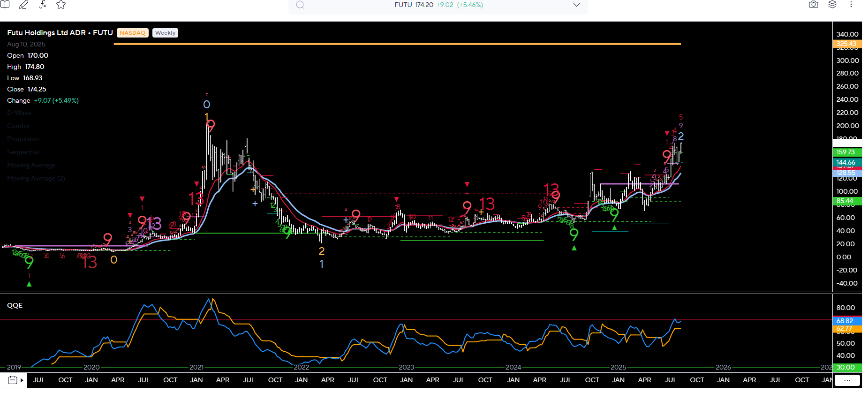Toggle the Combo indicator in legend
Viewport: 868px width, 393px height.
pos(18,126)
